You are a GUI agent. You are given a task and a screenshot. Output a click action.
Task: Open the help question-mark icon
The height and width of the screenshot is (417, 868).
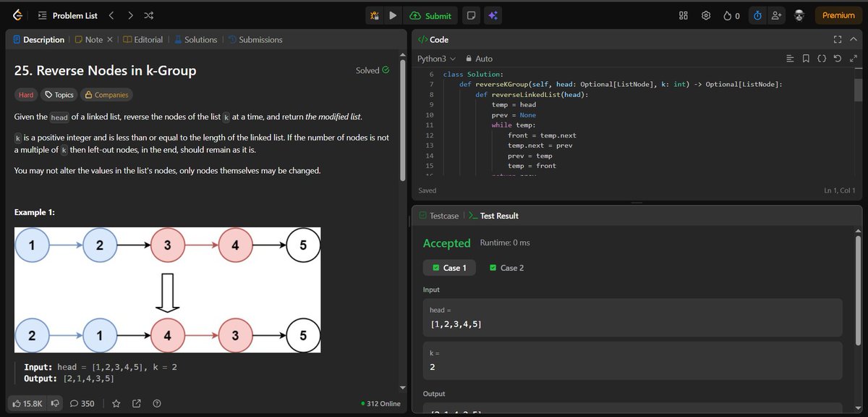[x=157, y=403]
